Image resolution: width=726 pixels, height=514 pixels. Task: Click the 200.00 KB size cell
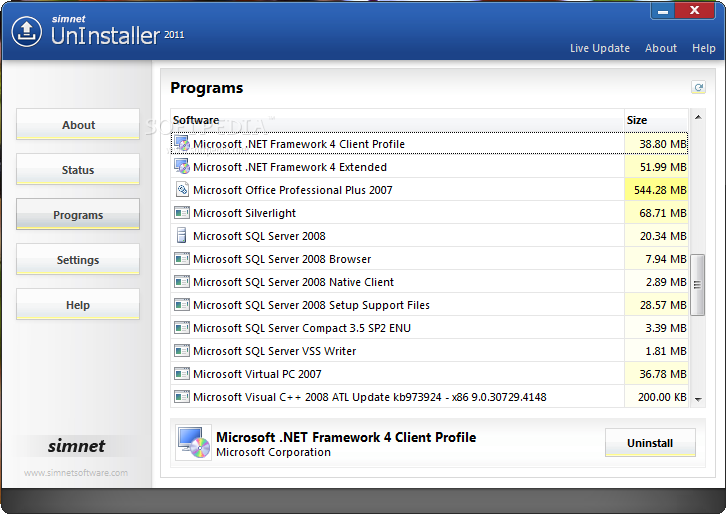(656, 396)
